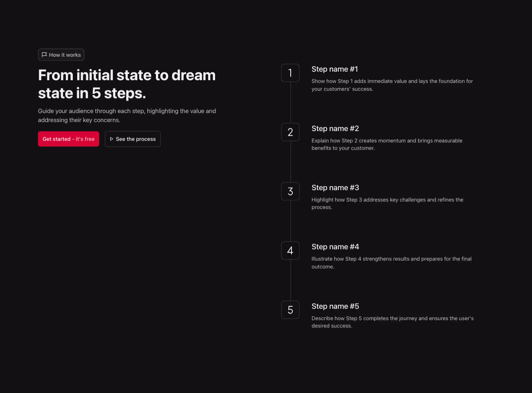The image size is (532, 393).
Task: Select the Step name #5 heading
Action: tap(335, 306)
